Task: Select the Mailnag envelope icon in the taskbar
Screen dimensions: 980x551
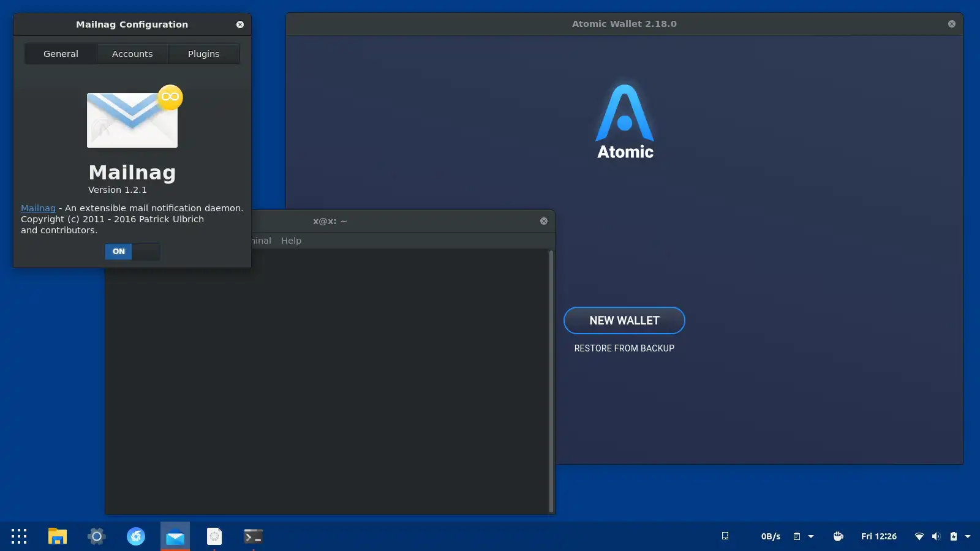Action: [x=175, y=536]
